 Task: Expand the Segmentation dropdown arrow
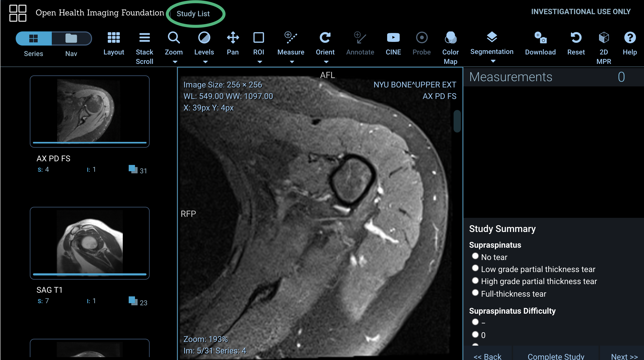coord(493,61)
